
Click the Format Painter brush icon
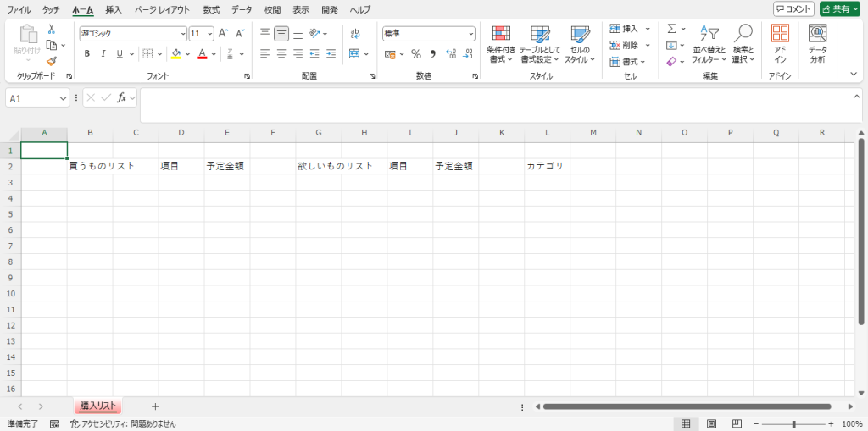(52, 61)
